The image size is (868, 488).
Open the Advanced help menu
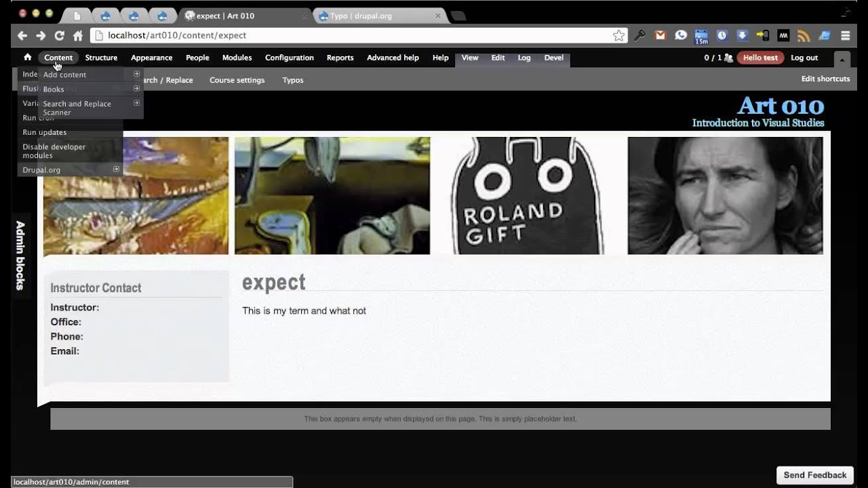click(x=393, y=58)
